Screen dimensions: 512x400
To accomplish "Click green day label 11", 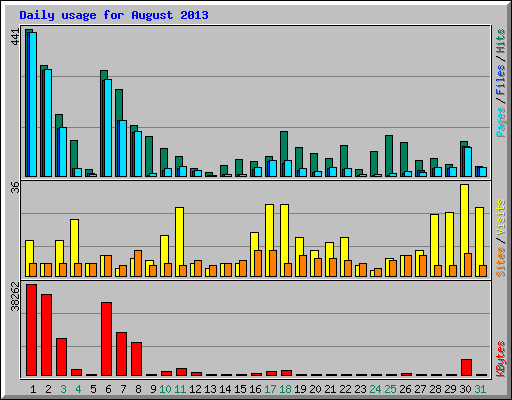I will click(180, 389).
